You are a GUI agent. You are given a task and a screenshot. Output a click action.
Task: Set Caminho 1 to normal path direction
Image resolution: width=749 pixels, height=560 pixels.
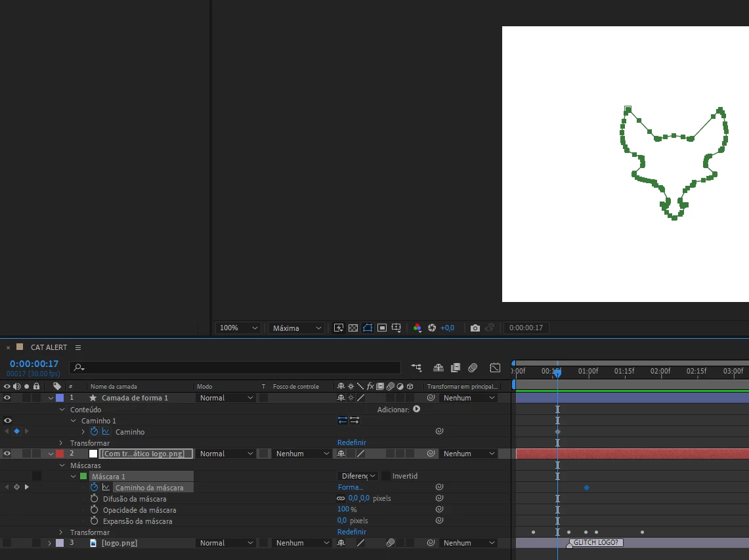click(x=343, y=420)
